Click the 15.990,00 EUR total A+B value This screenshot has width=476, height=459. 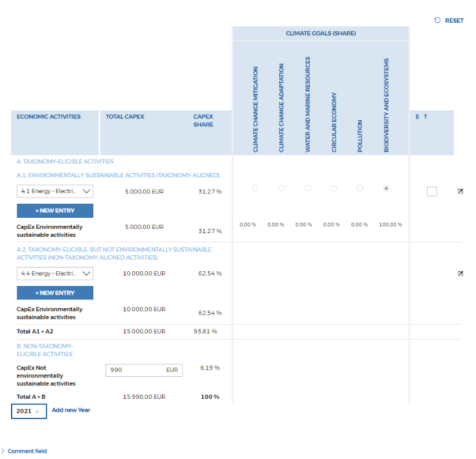[x=144, y=397]
